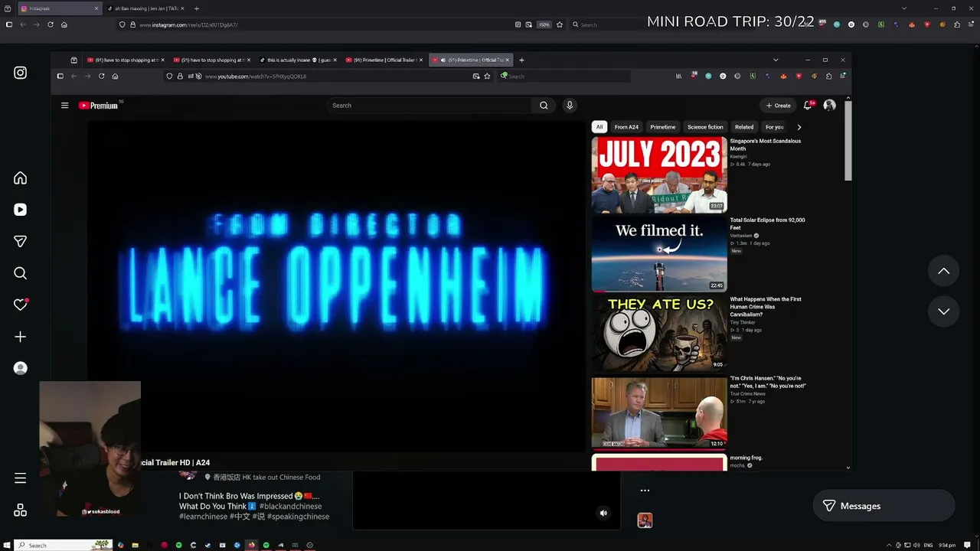Go to previous reel with up arrow

(944, 271)
